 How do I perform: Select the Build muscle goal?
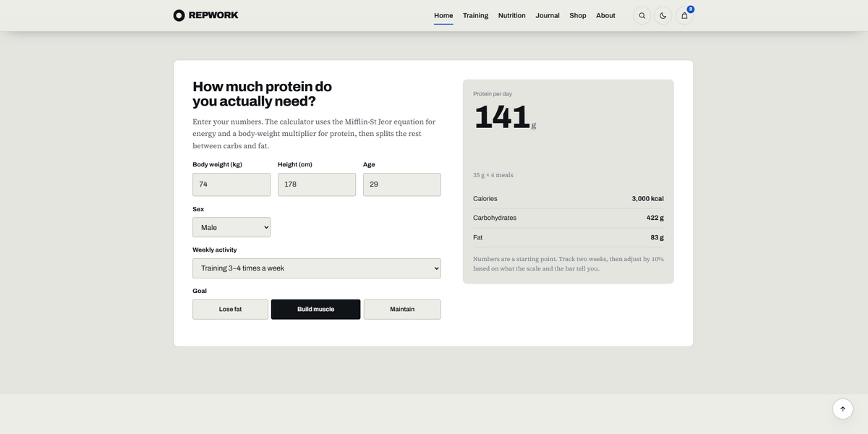[315, 310]
